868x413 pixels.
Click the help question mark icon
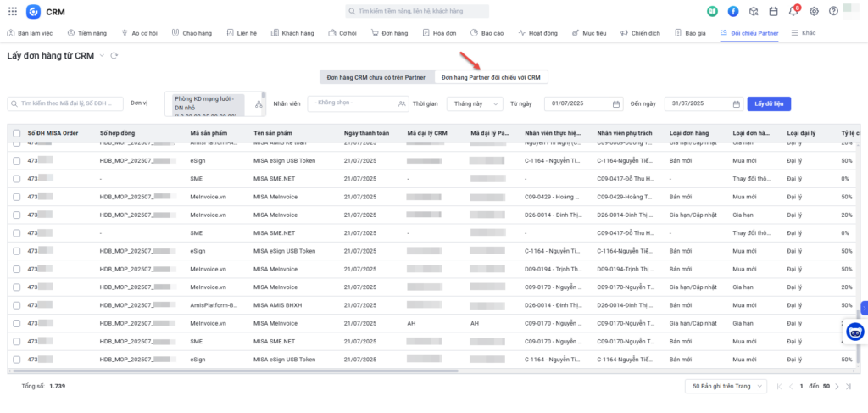(834, 11)
